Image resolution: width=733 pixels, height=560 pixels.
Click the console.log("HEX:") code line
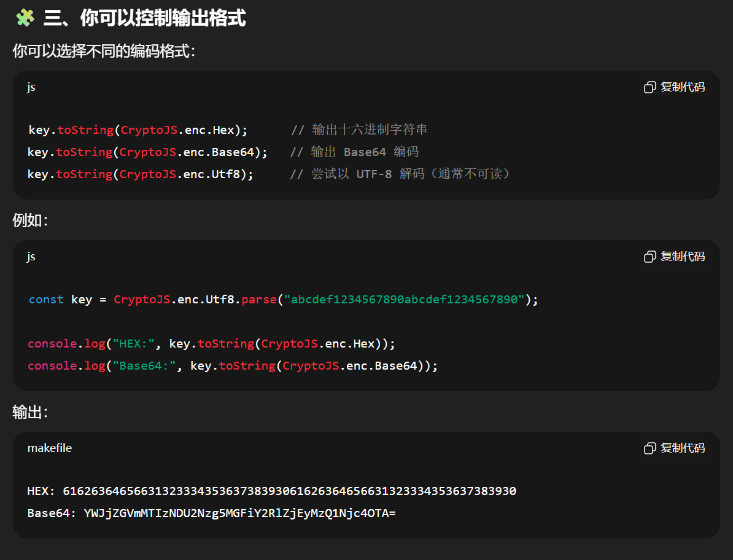(211, 344)
